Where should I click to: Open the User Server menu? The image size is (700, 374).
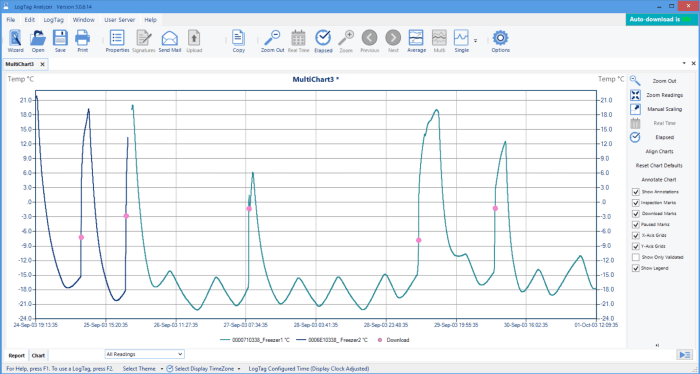[120, 20]
